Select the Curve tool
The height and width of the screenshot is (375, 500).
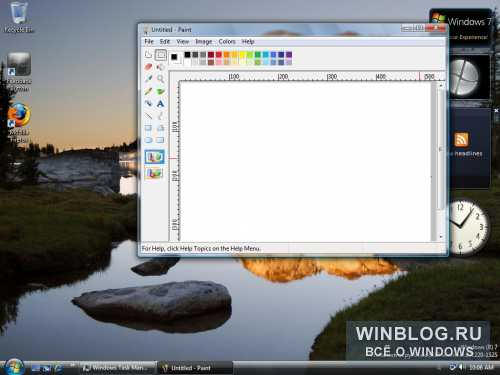pos(161,116)
